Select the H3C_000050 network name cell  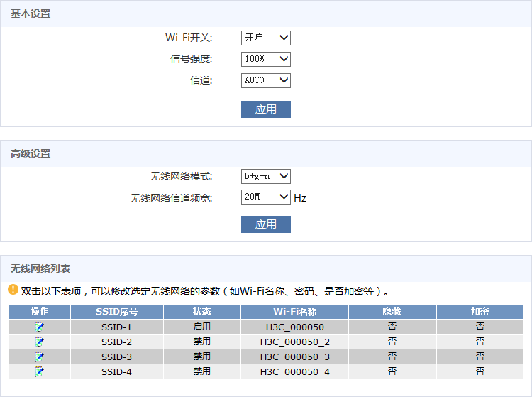coord(294,327)
